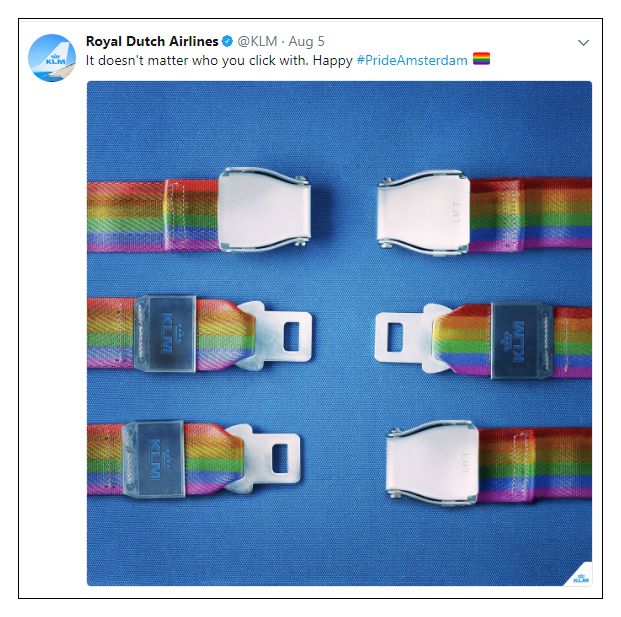Open the @KLM handle

(257, 41)
